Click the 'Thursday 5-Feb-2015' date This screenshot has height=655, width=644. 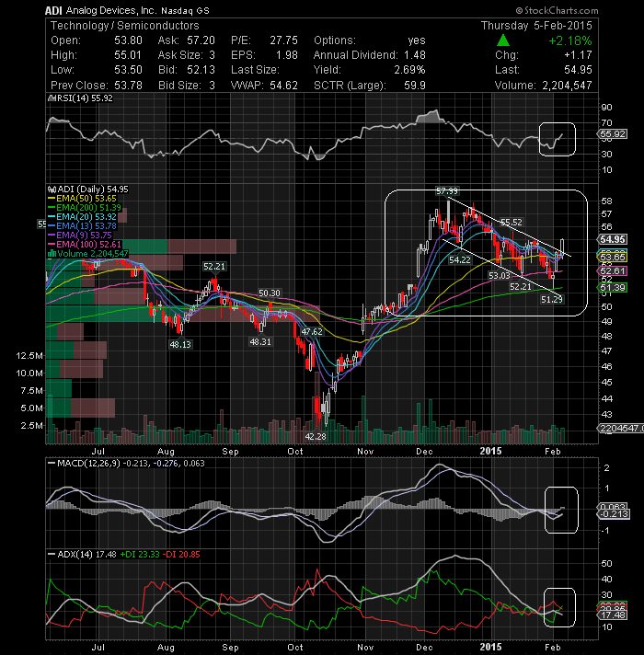coord(536,26)
